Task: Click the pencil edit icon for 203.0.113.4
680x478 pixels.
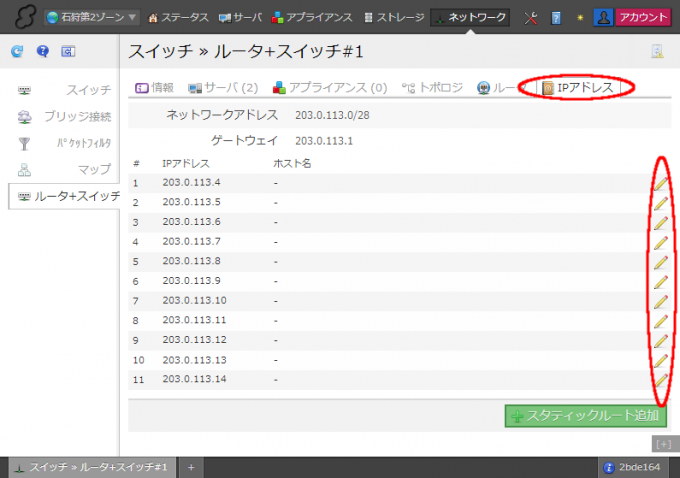Action: pos(660,183)
